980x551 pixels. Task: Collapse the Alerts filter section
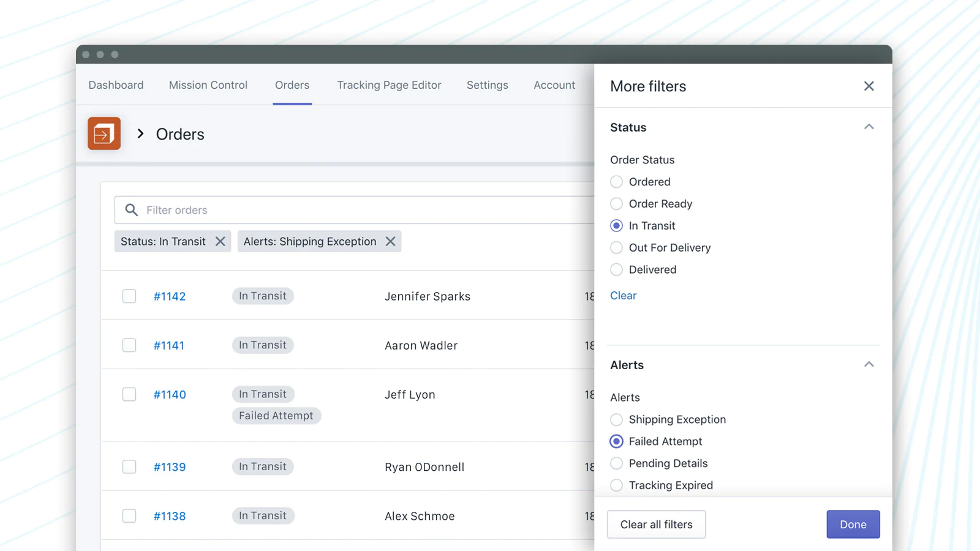point(869,365)
